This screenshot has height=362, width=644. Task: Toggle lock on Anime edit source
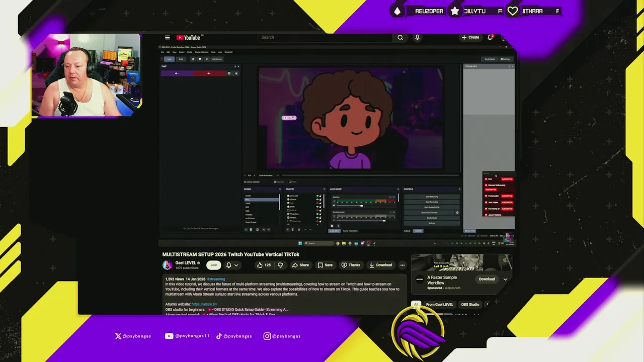pyautogui.click(x=320, y=196)
